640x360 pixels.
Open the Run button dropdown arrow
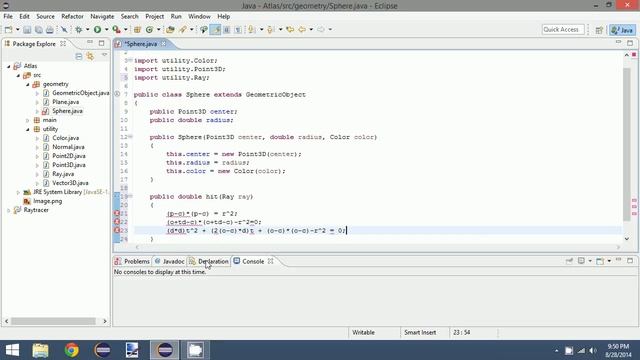107,29
